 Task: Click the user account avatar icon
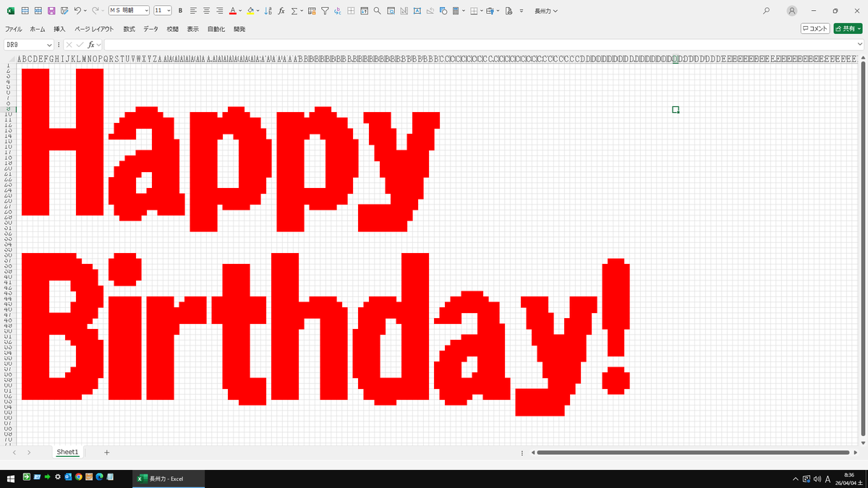click(x=792, y=11)
